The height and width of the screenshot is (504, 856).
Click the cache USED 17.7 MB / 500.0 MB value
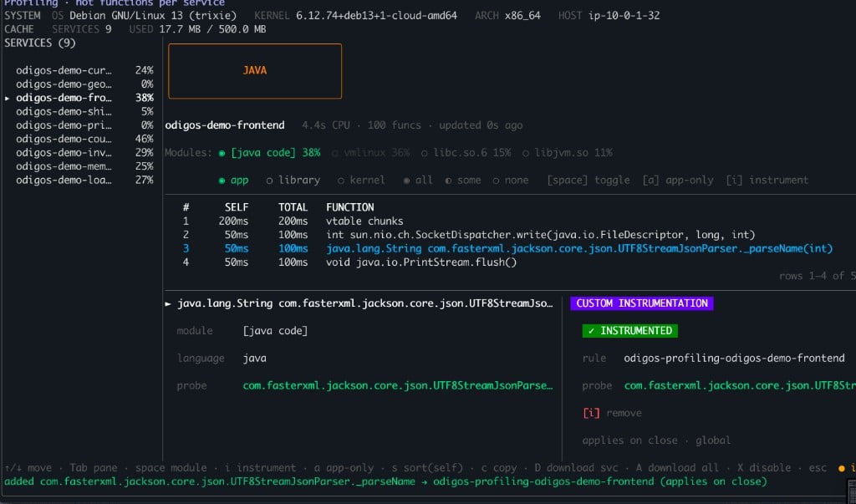(212, 29)
